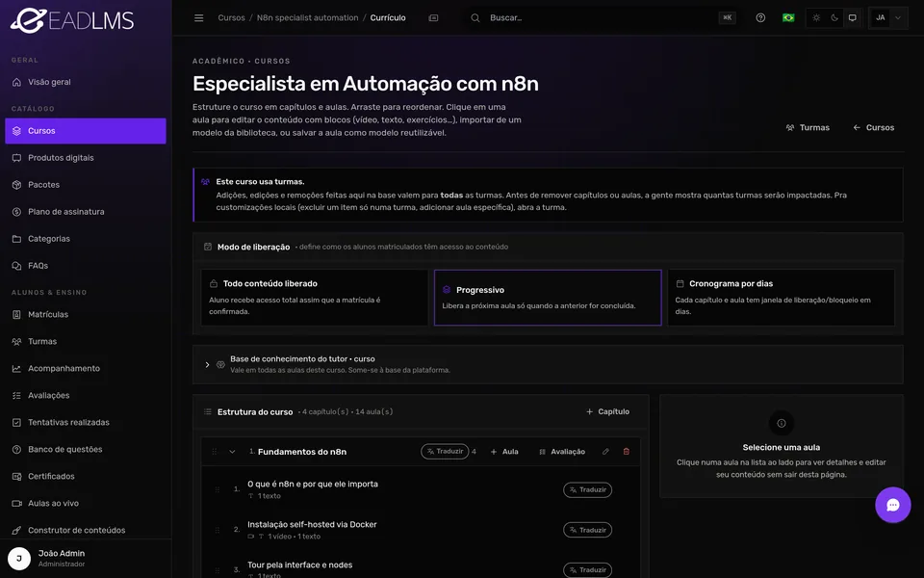Open Turmas in the sidebar
The width and height of the screenshot is (924, 578).
coord(86,341)
